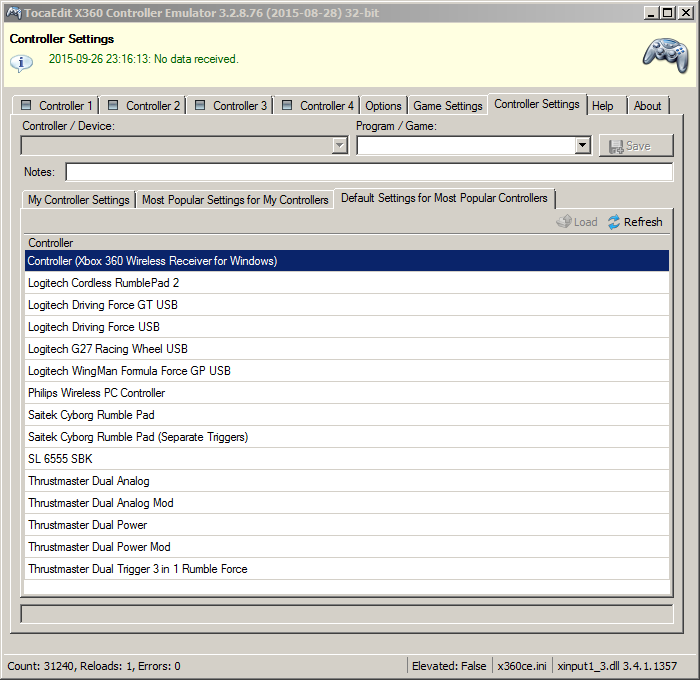Select Saitek Cyborg Rumble Pad (Separate Triggers)
This screenshot has height=680, width=700.
tap(346, 437)
